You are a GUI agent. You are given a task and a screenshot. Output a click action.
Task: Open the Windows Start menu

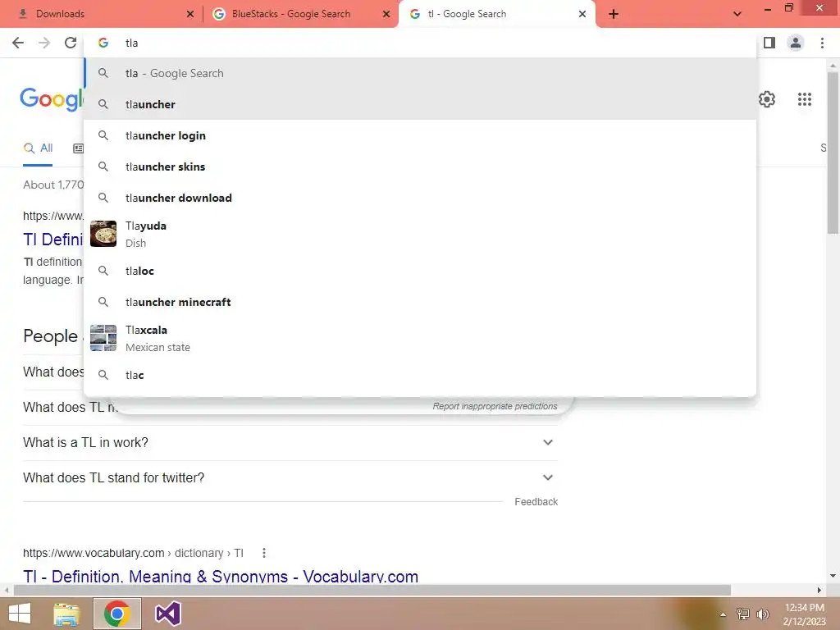20,614
